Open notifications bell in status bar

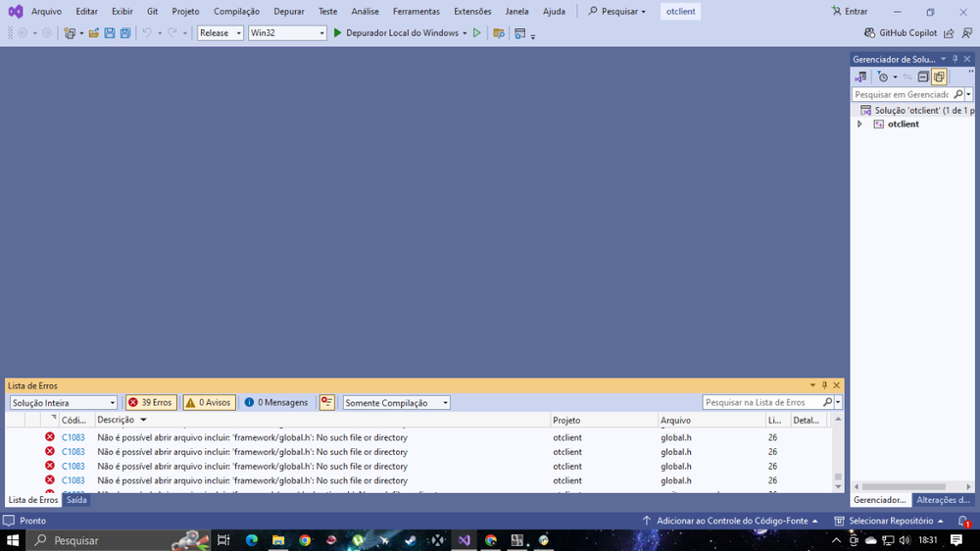963,521
